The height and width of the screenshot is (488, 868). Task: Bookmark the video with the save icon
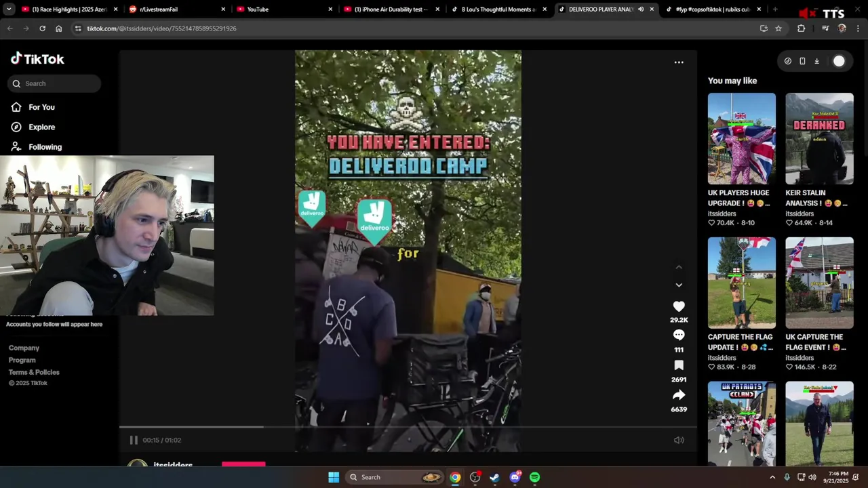click(679, 365)
